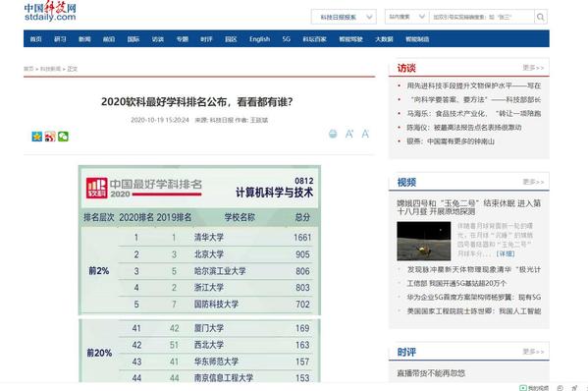Open the 科坛百家 nav item

pos(314,39)
